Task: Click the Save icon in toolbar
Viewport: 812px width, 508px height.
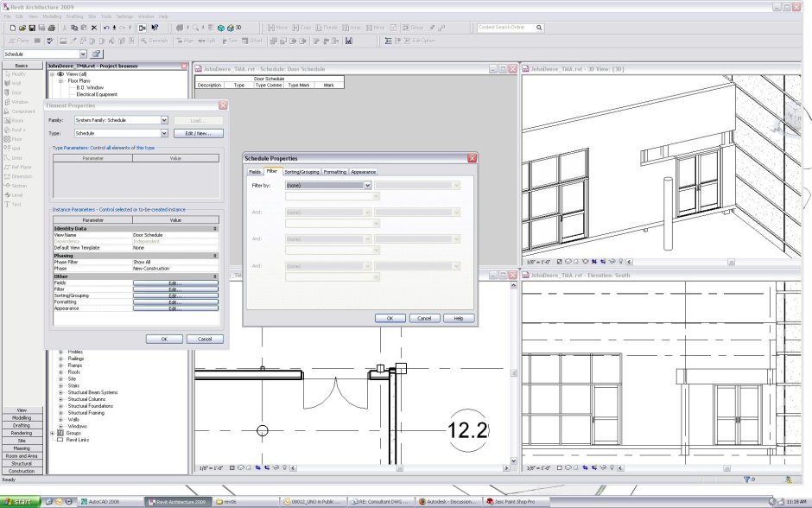Action: coord(31,28)
